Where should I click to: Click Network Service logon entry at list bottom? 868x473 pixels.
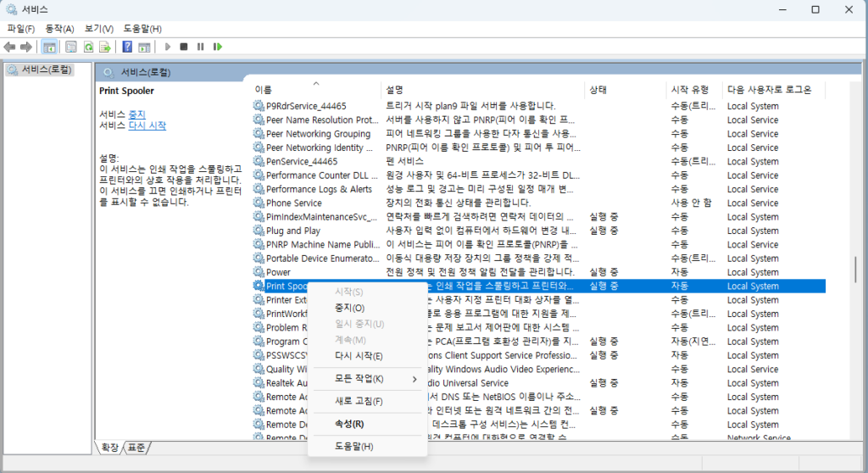[x=759, y=437]
